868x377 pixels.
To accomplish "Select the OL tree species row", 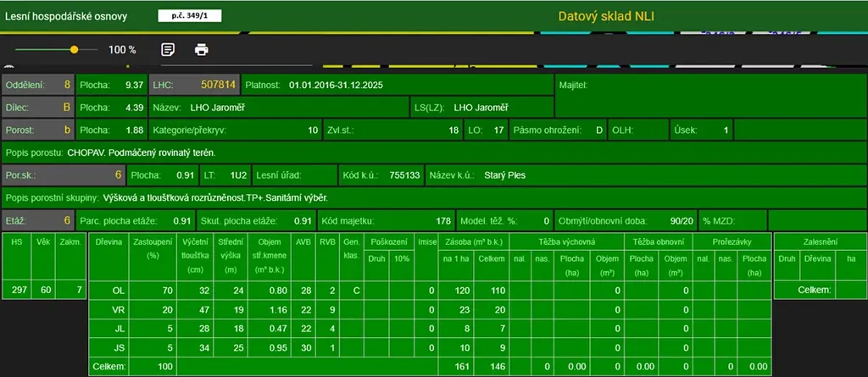I will [x=119, y=291].
